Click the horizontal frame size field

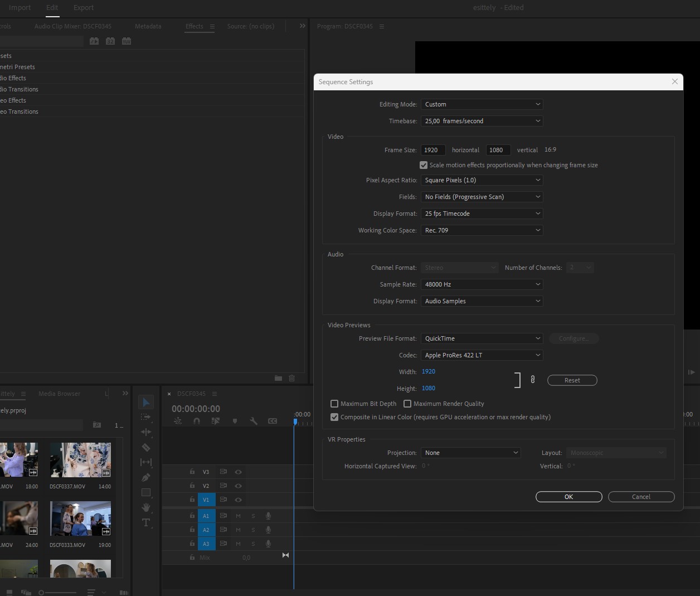(x=433, y=150)
